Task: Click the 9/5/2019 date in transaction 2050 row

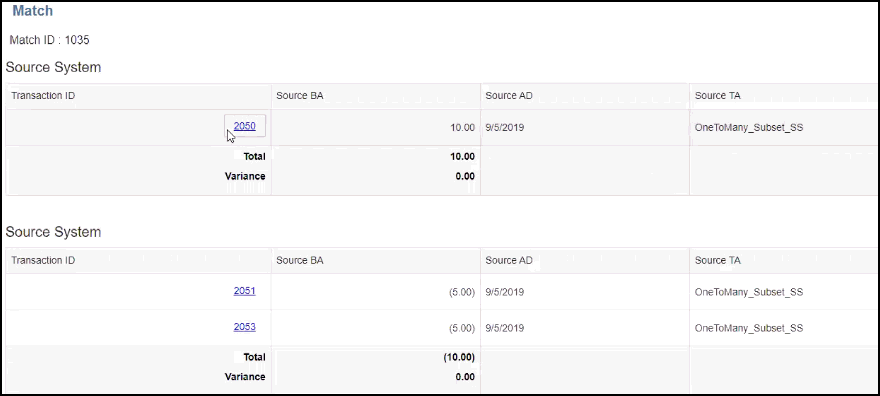Action: (505, 127)
